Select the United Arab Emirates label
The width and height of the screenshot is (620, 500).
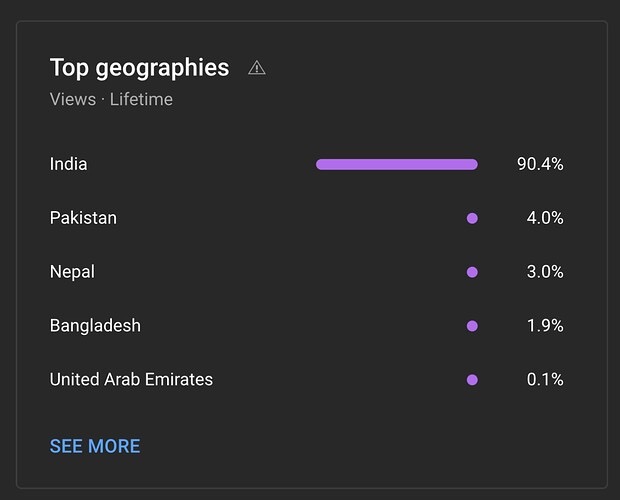coord(131,379)
